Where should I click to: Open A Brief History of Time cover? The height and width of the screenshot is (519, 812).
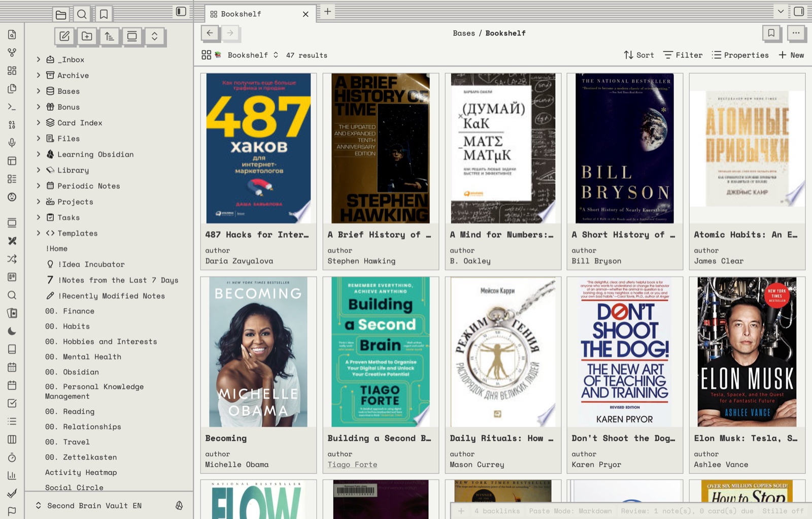click(x=381, y=148)
